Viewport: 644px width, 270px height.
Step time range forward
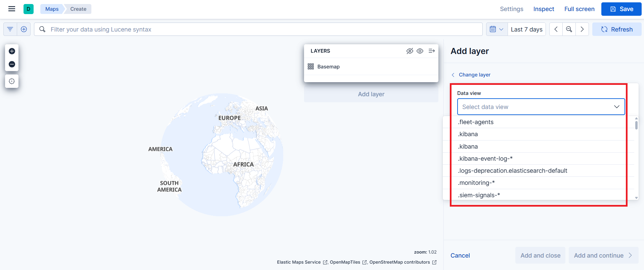tap(582, 29)
